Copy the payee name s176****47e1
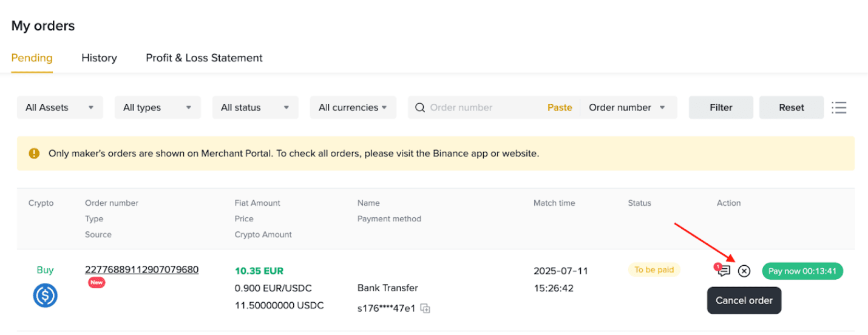This screenshot has height=335, width=868. 426,308
